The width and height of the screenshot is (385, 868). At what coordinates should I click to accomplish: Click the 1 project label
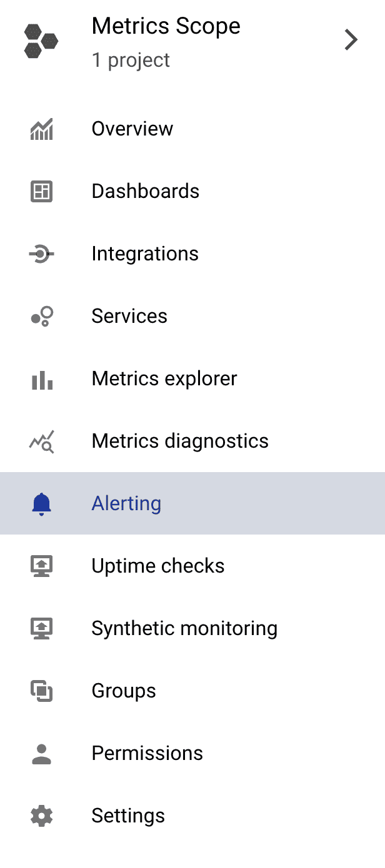131,61
